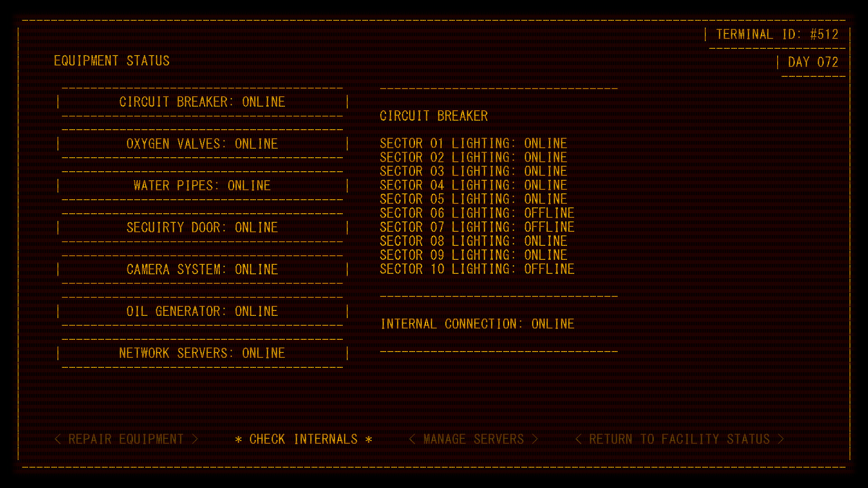Open MANAGE SERVERS screen
The image size is (868, 488).
(474, 439)
